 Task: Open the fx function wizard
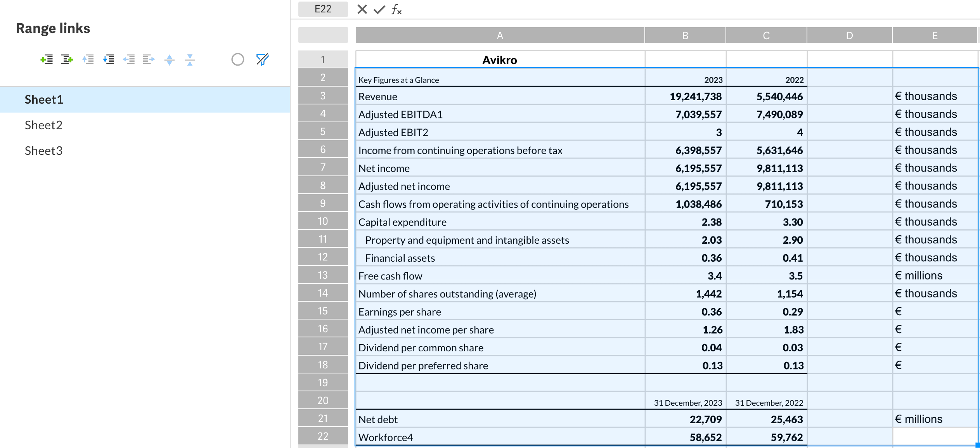point(396,9)
